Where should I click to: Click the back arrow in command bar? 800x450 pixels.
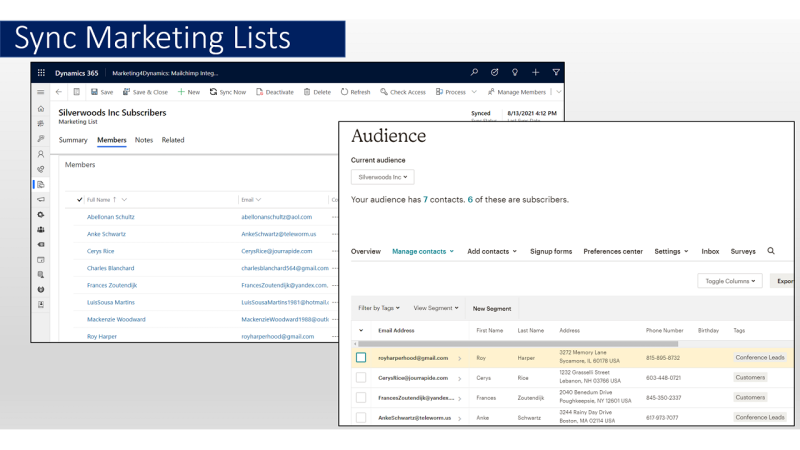59,92
